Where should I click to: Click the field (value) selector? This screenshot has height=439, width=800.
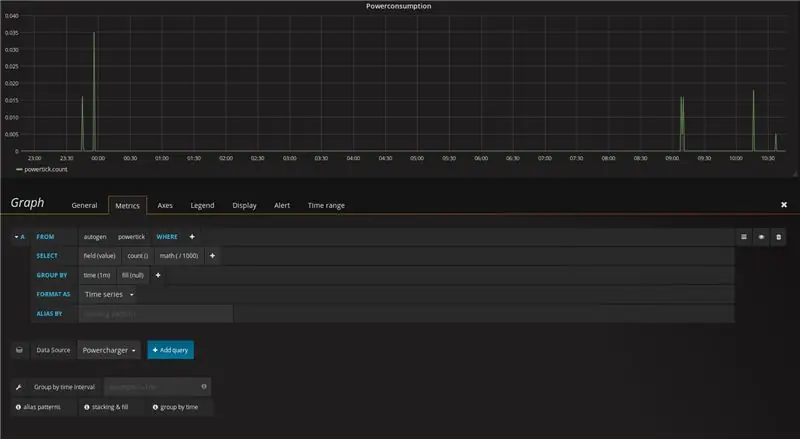(x=99, y=256)
